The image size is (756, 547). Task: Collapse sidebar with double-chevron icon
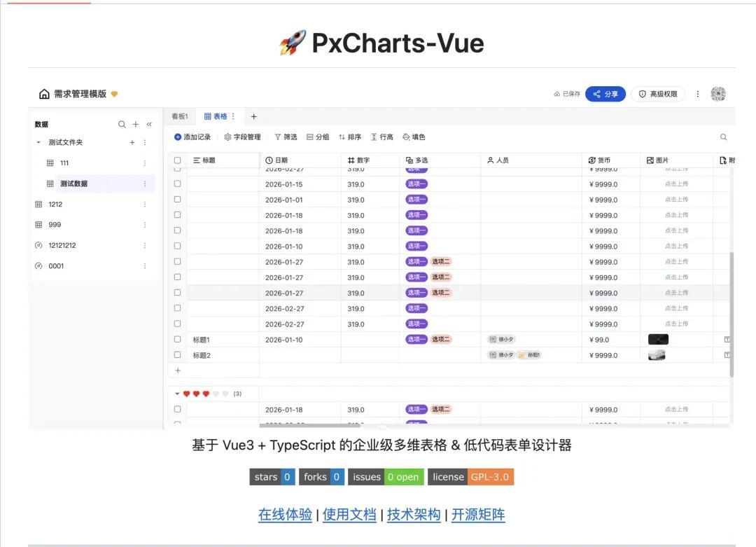pos(150,125)
